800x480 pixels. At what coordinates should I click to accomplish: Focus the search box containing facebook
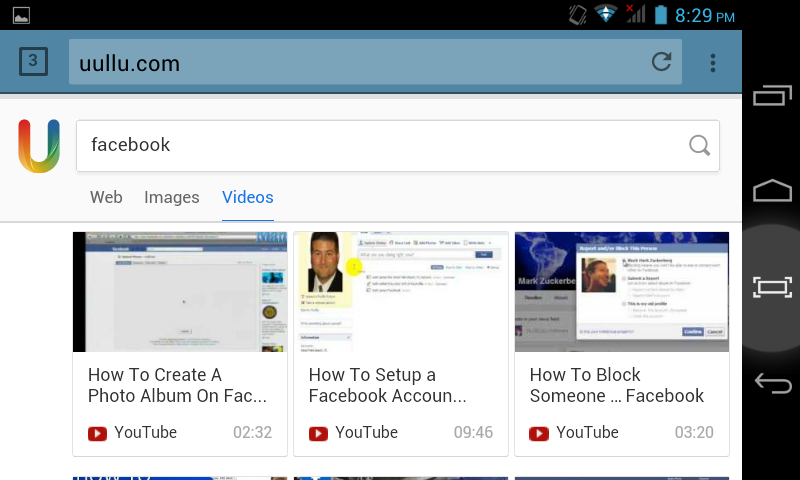(397, 146)
